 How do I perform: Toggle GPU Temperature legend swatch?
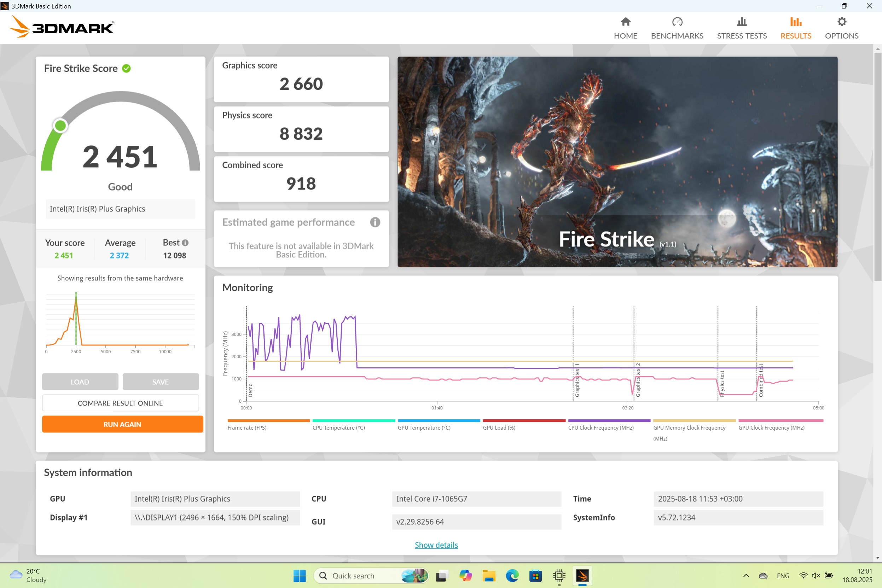pos(439,421)
